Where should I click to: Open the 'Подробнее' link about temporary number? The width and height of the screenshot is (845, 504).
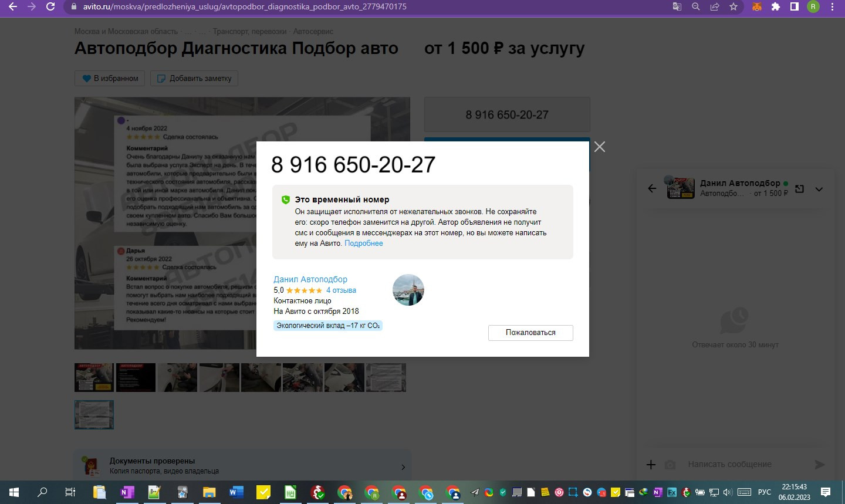point(364,243)
